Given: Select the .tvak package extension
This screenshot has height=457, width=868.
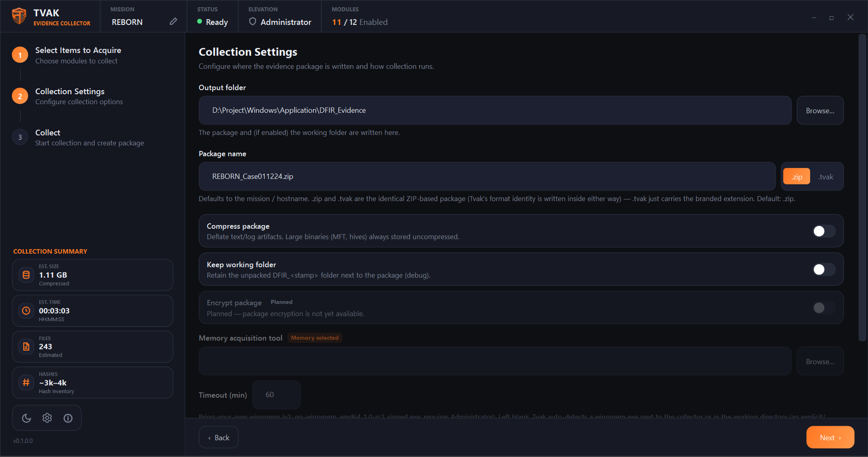Looking at the screenshot, I should tap(826, 177).
